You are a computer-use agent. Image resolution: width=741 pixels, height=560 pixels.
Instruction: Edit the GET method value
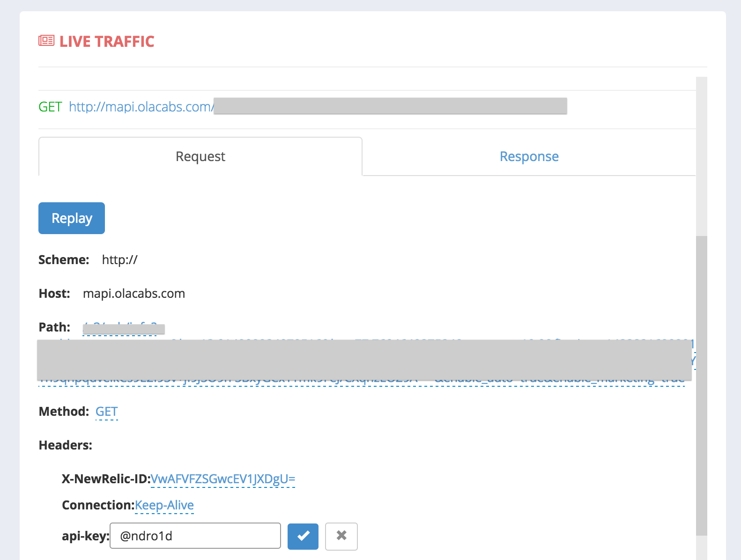coord(107,412)
